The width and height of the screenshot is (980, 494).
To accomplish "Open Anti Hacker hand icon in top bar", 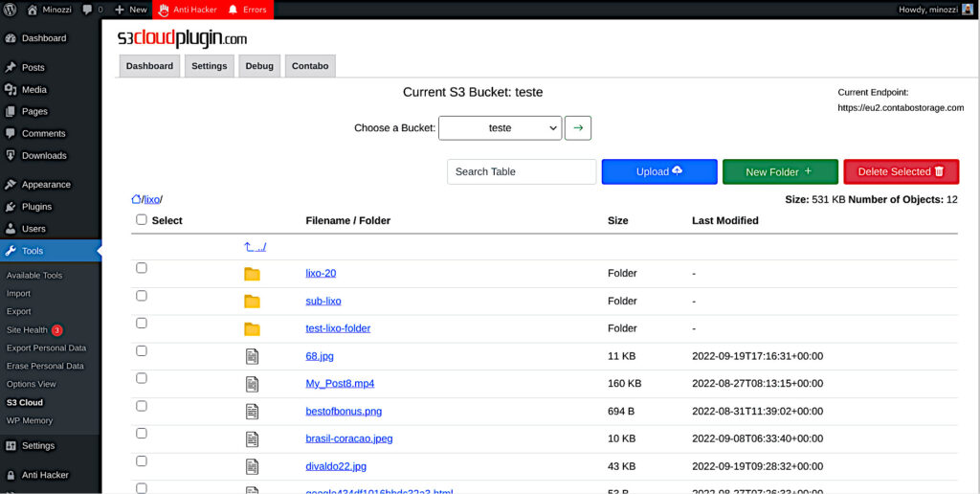I will (x=163, y=10).
